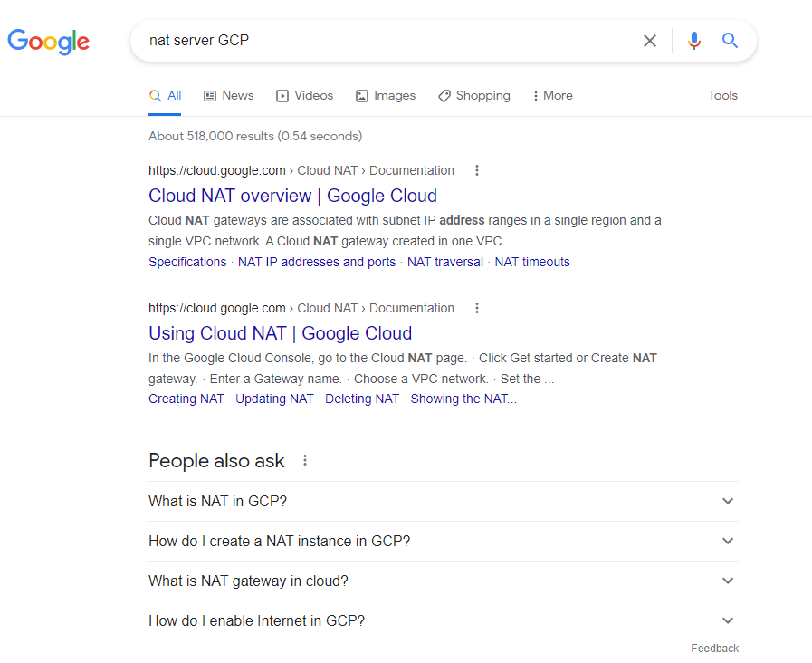Open the Cloud NAT overview result link
The height and width of the screenshot is (663, 812).
coord(292,196)
